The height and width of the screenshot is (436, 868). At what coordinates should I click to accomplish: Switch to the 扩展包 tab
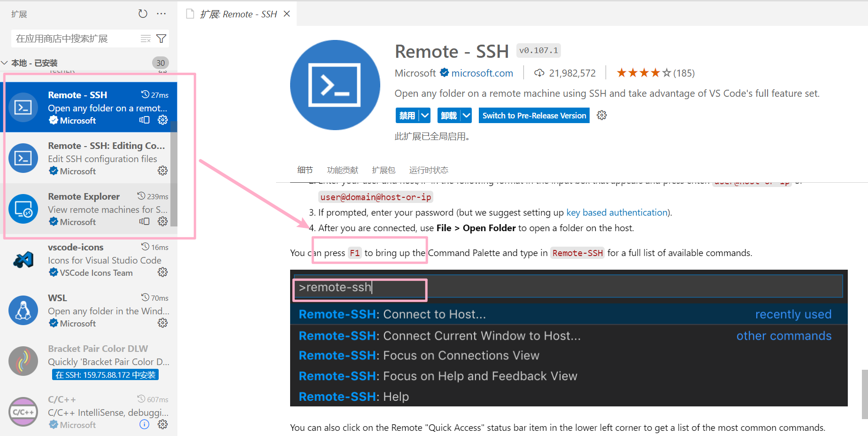click(x=384, y=170)
